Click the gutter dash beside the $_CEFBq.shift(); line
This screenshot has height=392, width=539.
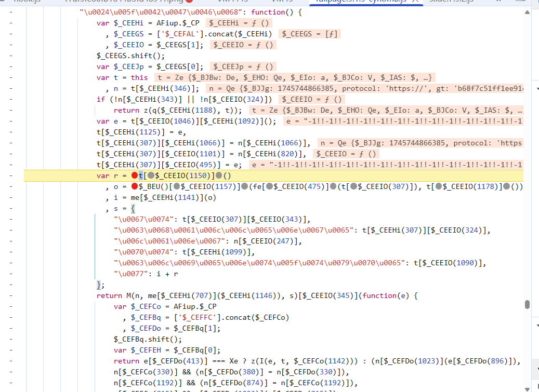[x=11, y=339]
